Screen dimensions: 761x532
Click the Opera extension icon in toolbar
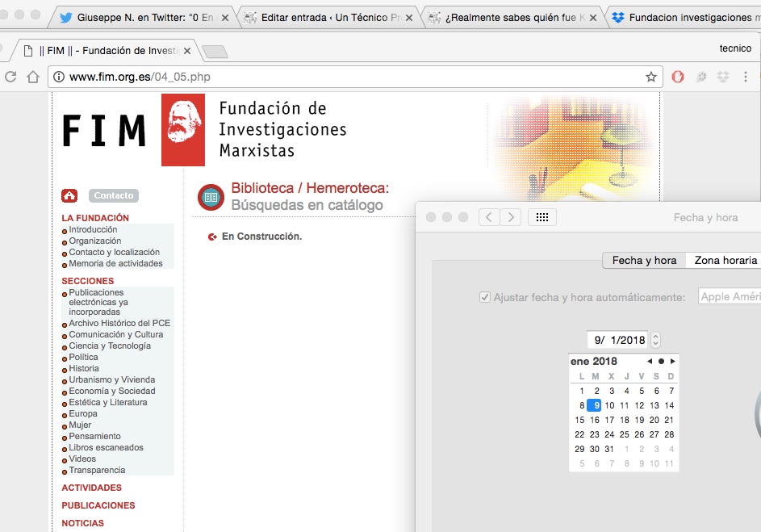[678, 77]
